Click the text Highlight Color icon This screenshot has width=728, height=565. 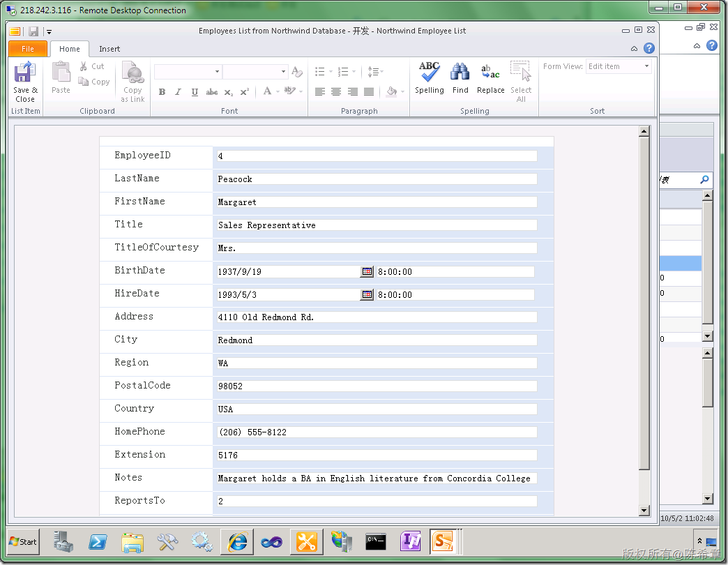289,91
